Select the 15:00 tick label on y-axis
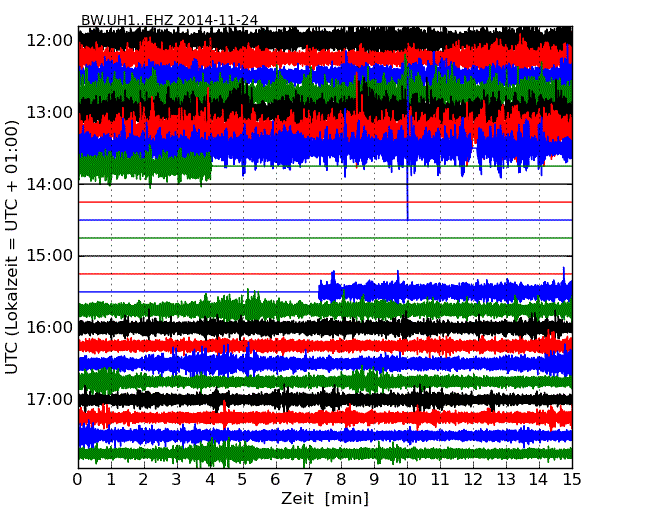Screen dimensions: 650x520 tap(48, 256)
